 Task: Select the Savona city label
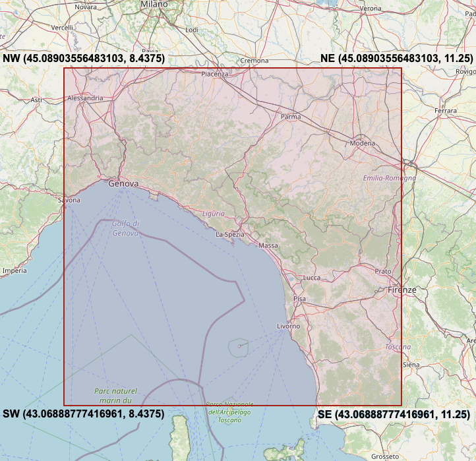click(x=69, y=200)
